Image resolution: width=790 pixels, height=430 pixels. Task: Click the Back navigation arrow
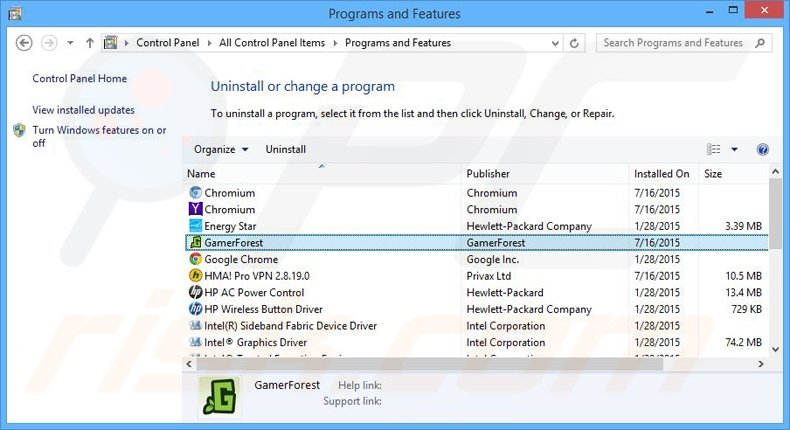(x=24, y=43)
